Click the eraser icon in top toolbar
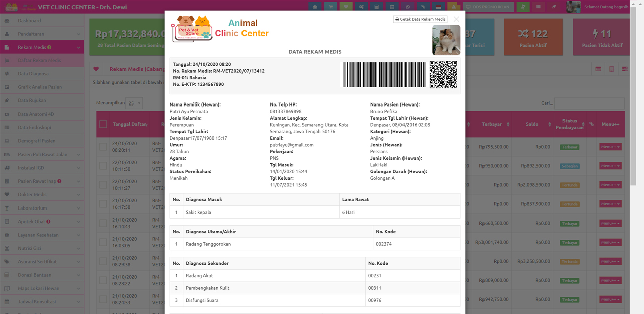Screen dimensions: 644x314 click(554, 7)
